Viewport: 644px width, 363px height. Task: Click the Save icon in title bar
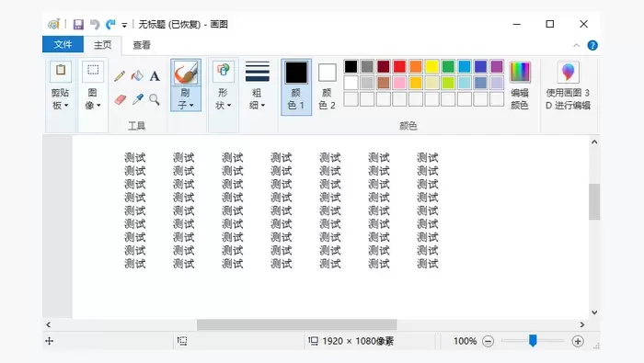(78, 24)
